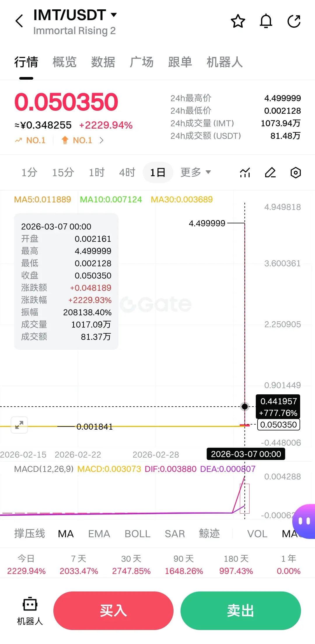Tap the 0.001841 low price marker
315x644 pixels.
coord(94,427)
